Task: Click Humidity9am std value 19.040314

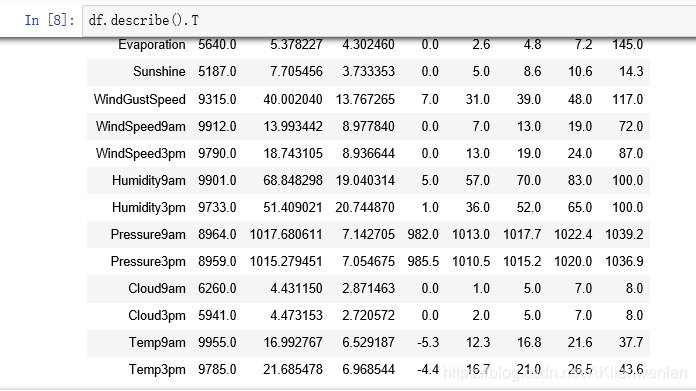Action: tap(365, 181)
